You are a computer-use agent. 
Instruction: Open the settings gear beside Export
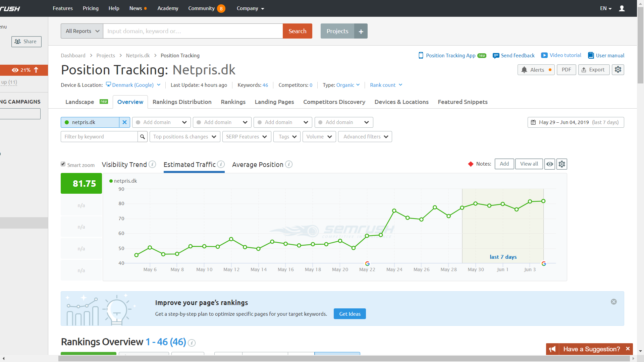[618, 70]
